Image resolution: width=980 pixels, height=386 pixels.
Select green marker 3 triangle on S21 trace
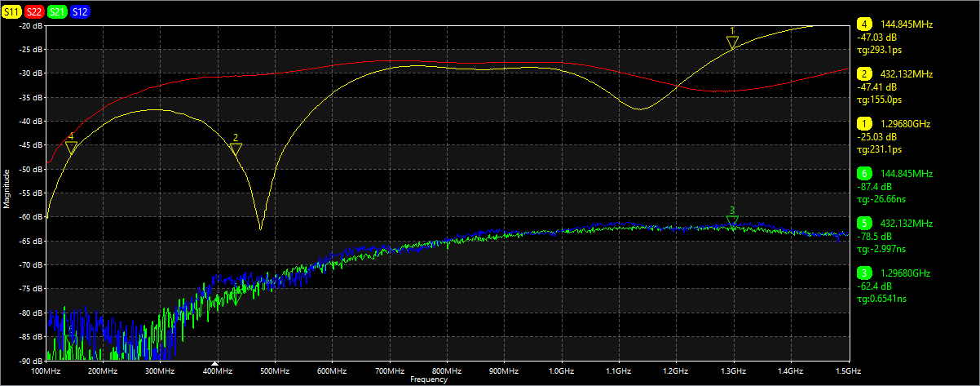[x=732, y=220]
